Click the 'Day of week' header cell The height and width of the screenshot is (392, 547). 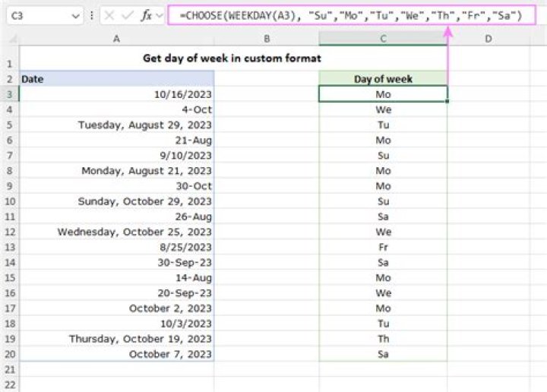click(x=383, y=79)
